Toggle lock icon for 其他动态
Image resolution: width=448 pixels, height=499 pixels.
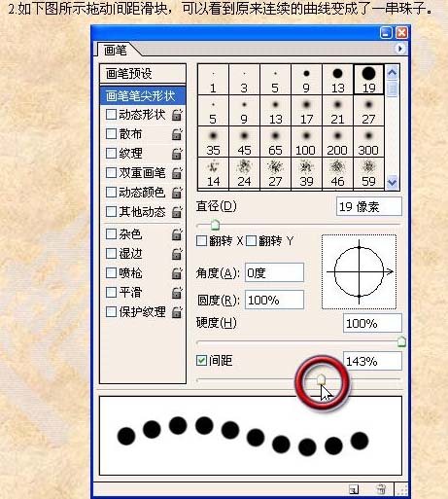click(177, 212)
